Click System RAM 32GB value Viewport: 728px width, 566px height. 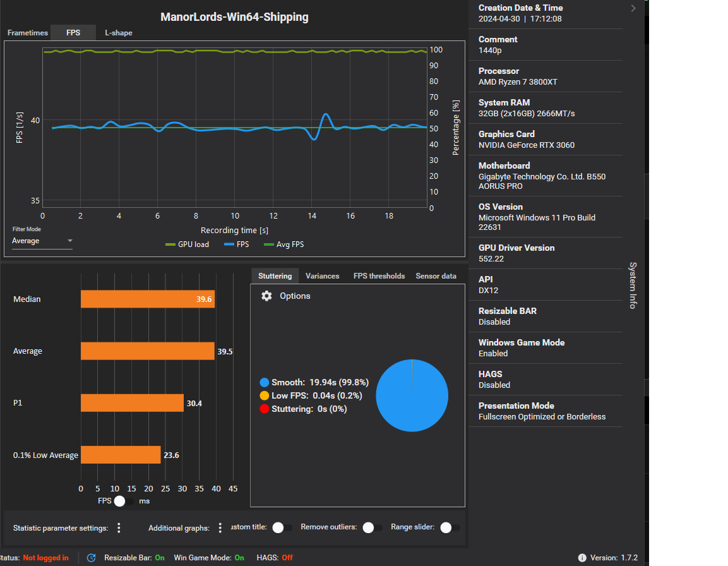tap(527, 113)
